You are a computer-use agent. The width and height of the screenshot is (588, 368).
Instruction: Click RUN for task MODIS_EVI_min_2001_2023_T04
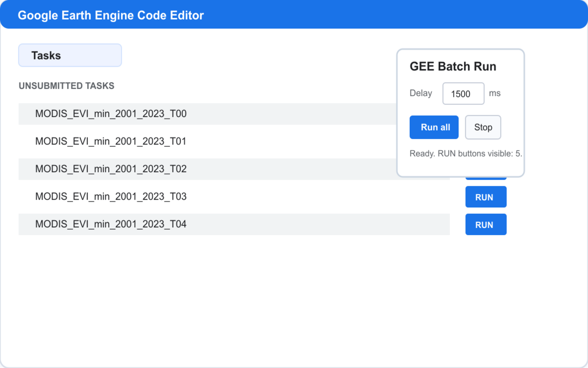tap(486, 224)
